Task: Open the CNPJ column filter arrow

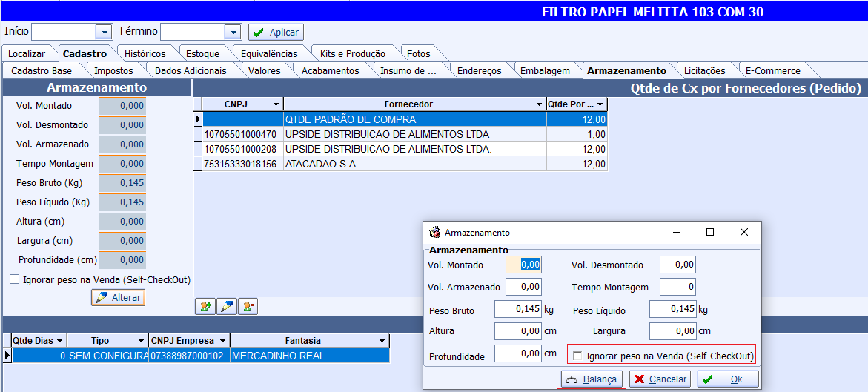Action: 276,104
